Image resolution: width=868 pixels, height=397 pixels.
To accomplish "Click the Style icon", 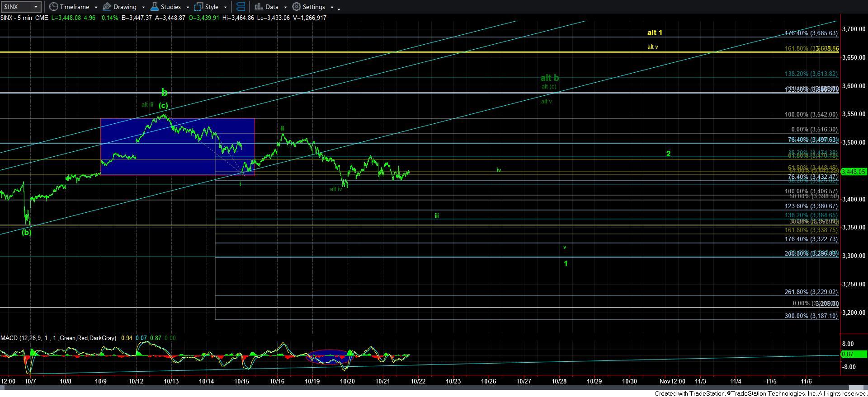I will [198, 7].
